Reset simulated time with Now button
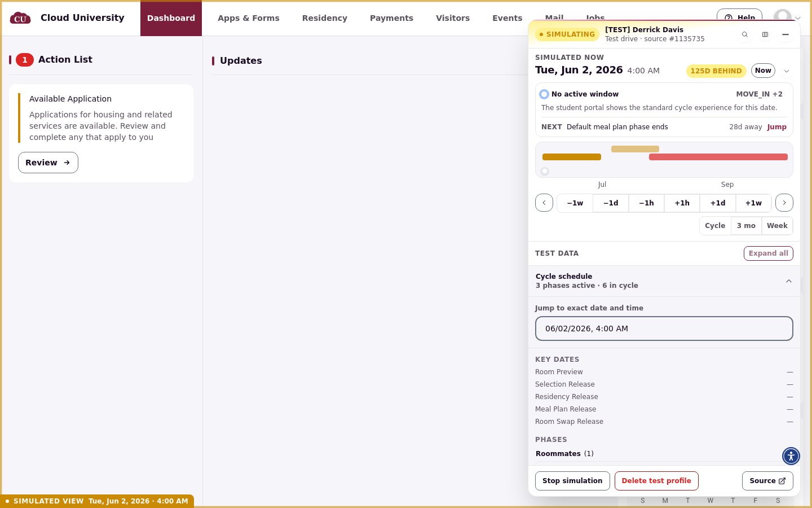 click(x=763, y=71)
